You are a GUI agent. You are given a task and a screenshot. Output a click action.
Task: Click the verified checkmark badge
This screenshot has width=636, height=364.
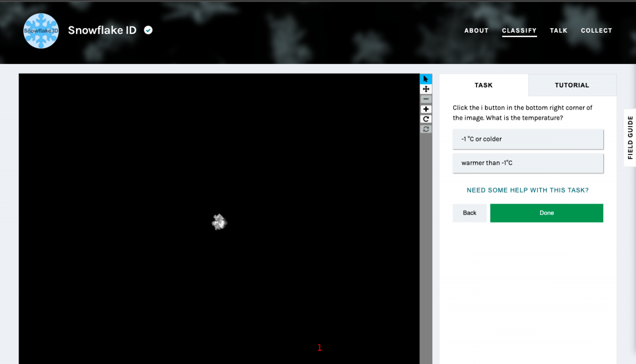point(148,30)
